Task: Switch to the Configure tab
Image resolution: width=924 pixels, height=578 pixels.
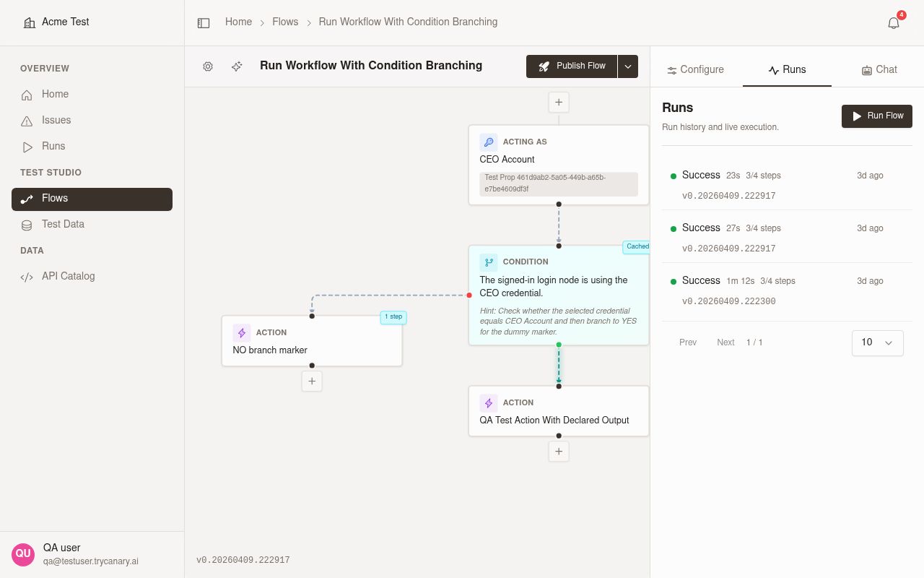Action: pos(695,69)
